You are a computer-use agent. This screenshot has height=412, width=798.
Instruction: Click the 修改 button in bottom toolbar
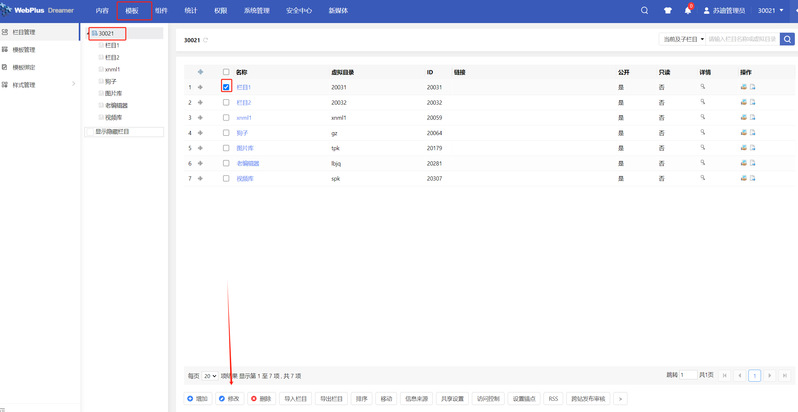(x=228, y=398)
